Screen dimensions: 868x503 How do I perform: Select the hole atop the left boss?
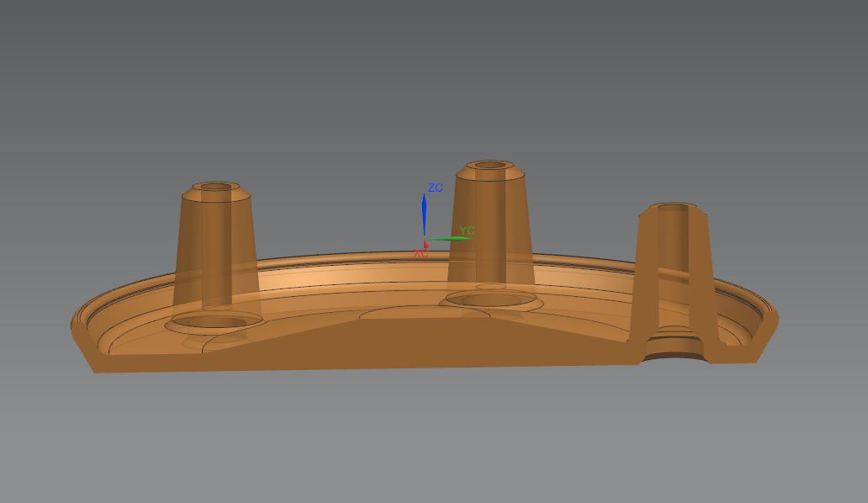[215, 187]
